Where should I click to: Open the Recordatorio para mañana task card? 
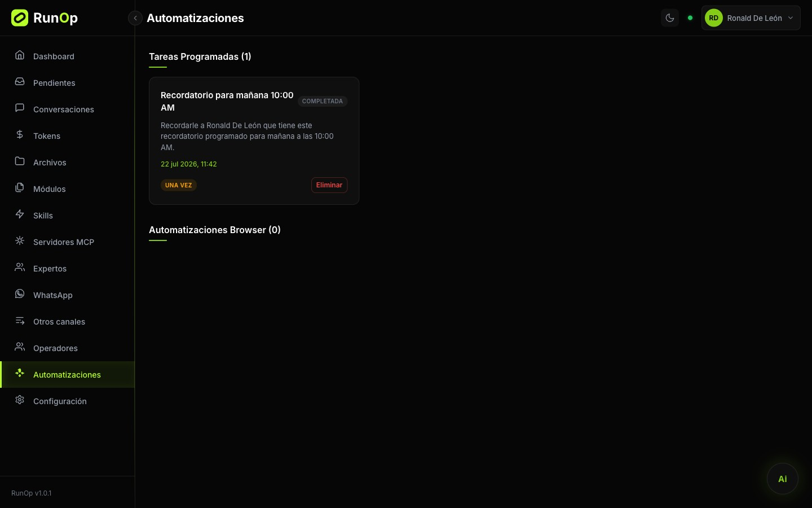click(254, 141)
